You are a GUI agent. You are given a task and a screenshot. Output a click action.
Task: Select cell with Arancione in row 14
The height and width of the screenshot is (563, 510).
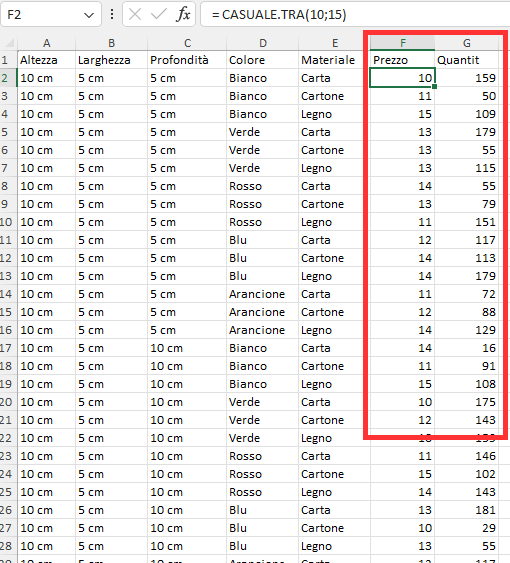263,294
